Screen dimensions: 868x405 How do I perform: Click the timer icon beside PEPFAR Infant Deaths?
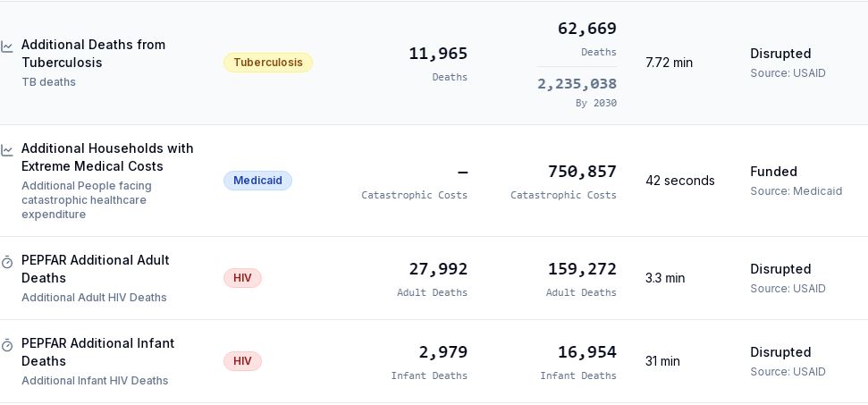click(x=6, y=345)
